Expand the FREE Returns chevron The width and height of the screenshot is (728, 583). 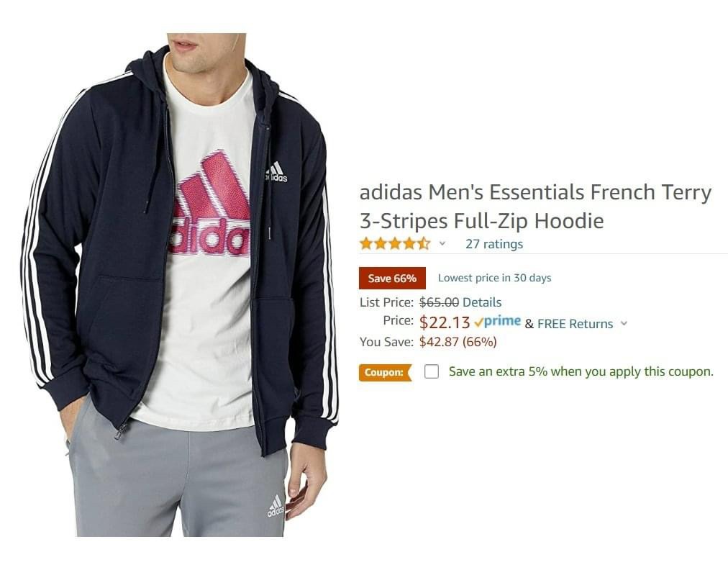coord(624,324)
